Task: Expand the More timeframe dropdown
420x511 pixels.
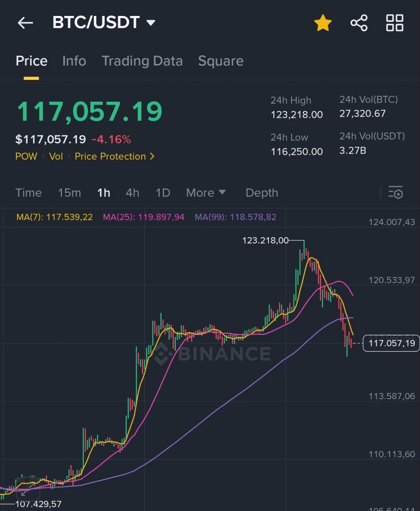Action: [x=206, y=193]
